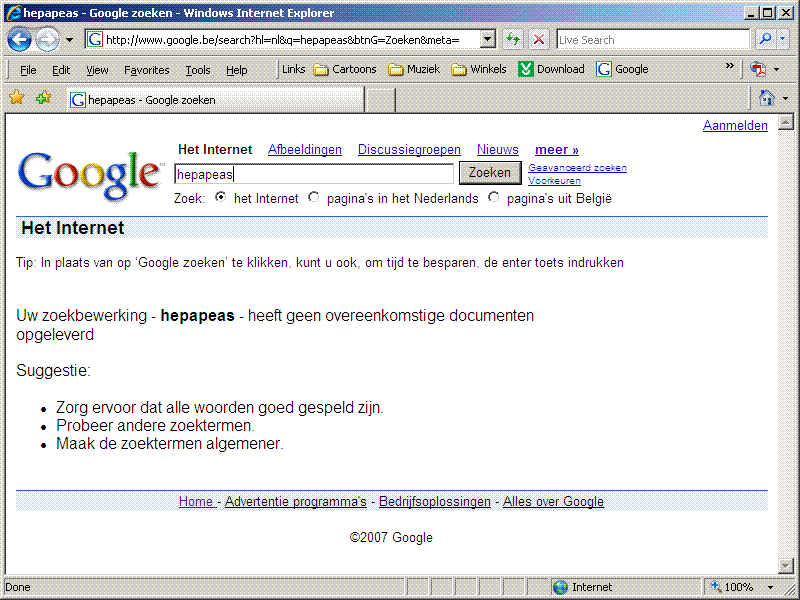Click the bold word 'hepapeas' in the results message
The width and height of the screenshot is (800, 600).
tap(197, 315)
